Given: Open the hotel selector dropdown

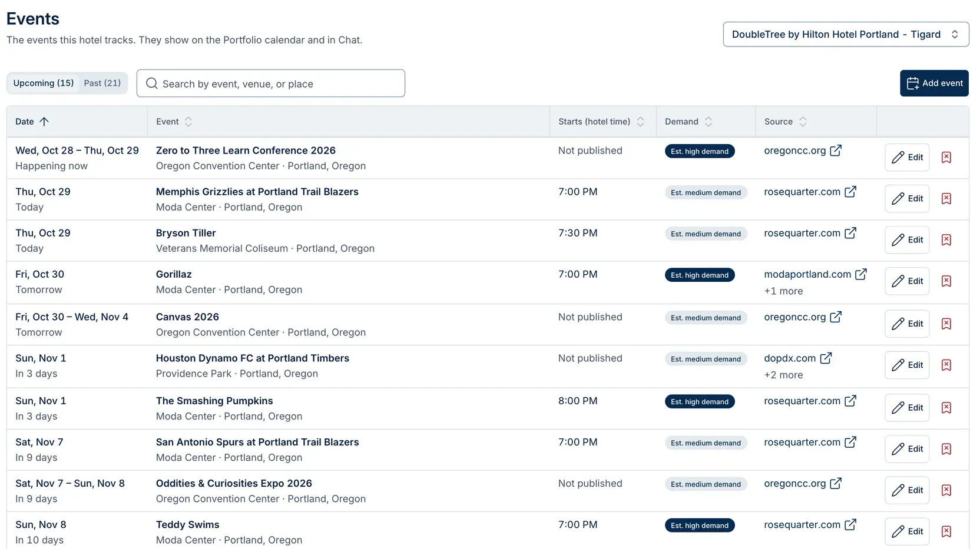Looking at the screenshot, I should pos(846,34).
